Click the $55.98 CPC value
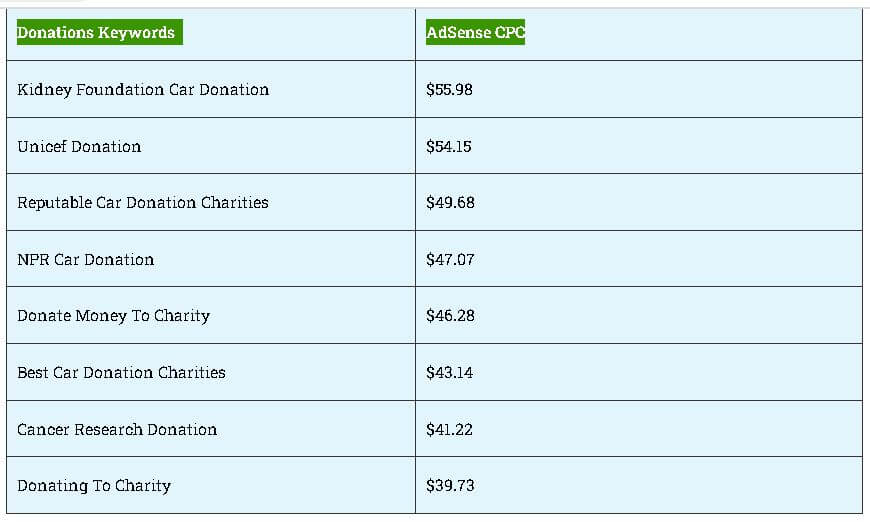This screenshot has width=870, height=522. click(450, 90)
